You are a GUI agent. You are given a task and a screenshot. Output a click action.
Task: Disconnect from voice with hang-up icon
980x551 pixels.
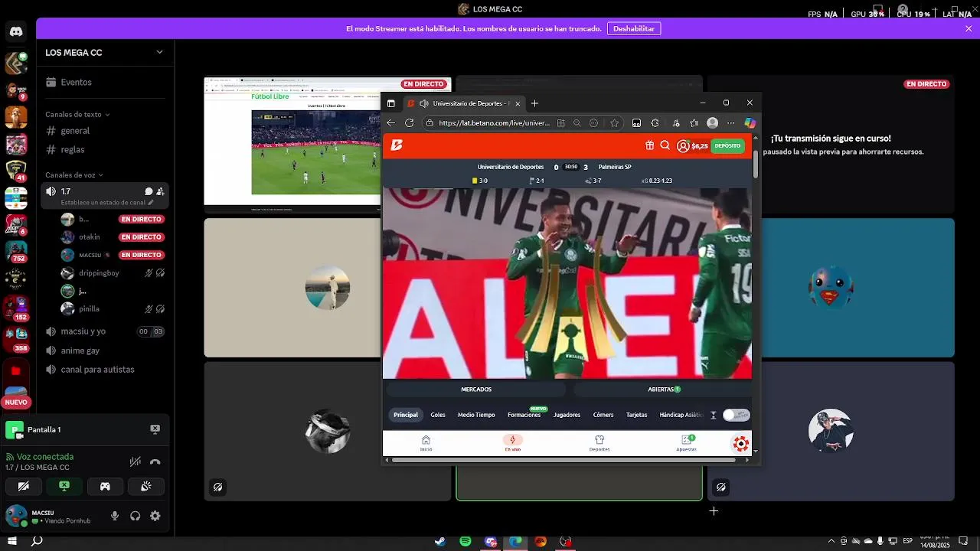pyautogui.click(x=155, y=461)
